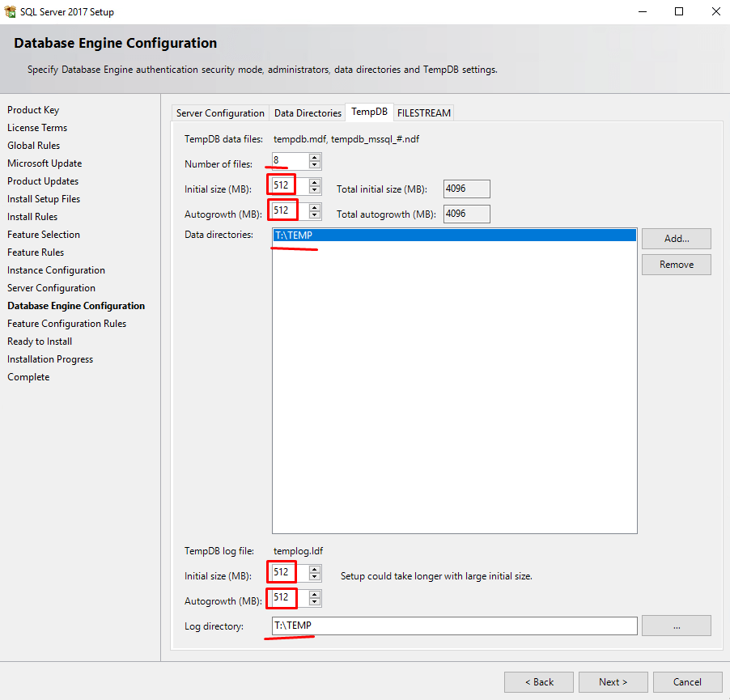Image resolution: width=730 pixels, height=700 pixels.
Task: Select the TempDB tab
Action: 369,112
